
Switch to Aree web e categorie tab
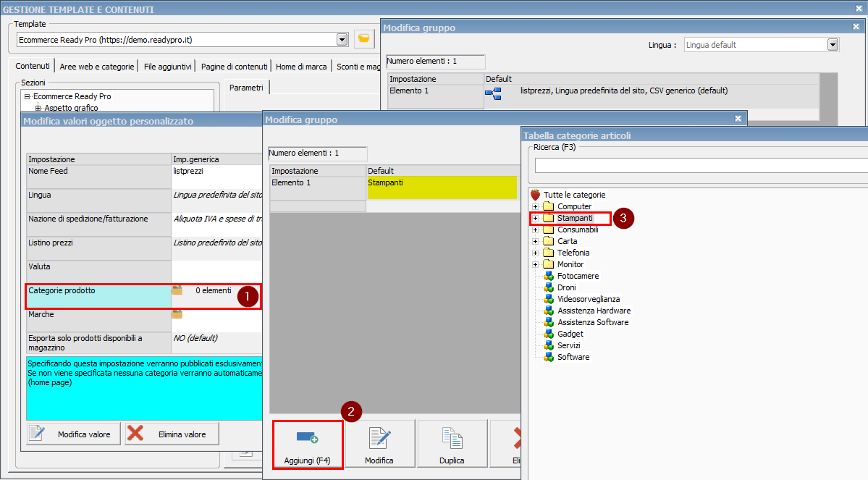click(97, 67)
